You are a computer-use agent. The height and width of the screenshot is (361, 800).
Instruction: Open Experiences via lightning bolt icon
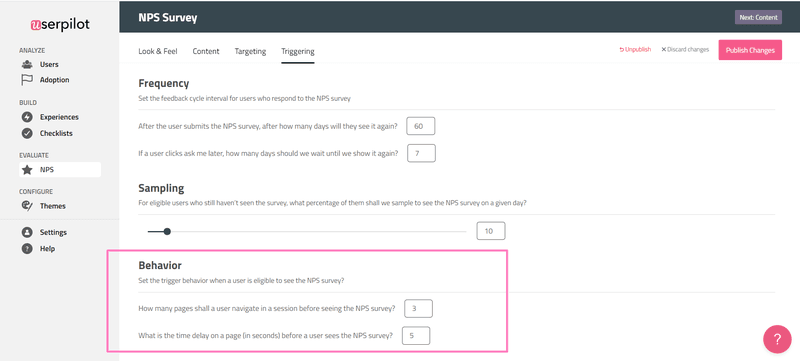pos(27,117)
